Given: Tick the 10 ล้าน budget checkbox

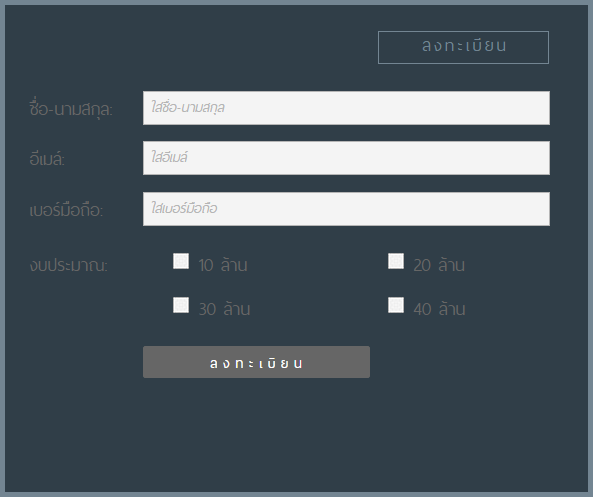Looking at the screenshot, I should pos(181,261).
